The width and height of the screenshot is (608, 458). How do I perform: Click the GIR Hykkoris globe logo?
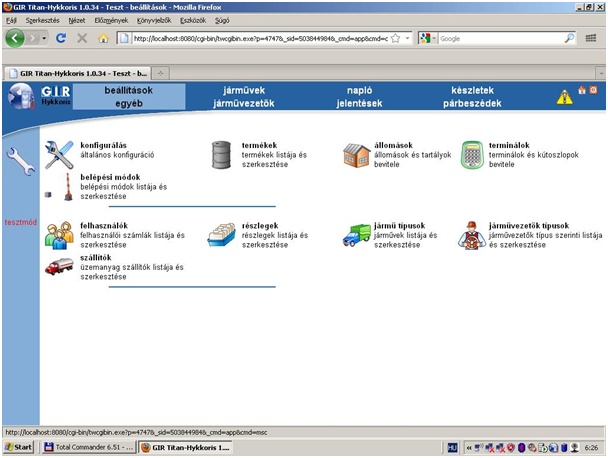click(21, 97)
